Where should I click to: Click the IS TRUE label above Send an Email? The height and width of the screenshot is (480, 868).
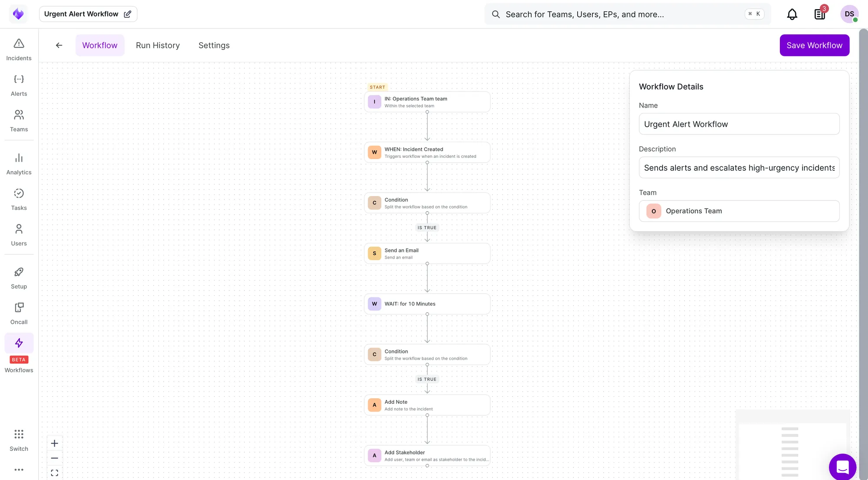click(x=427, y=228)
